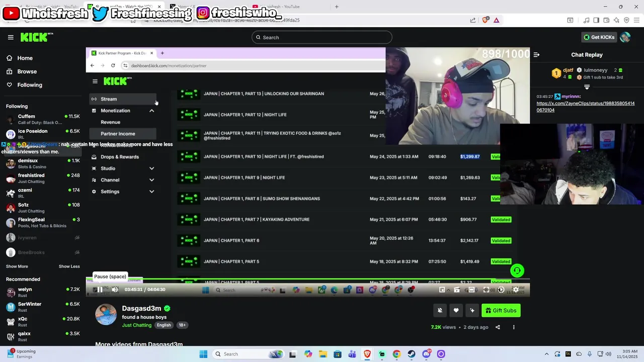
Task: Click the 18+ tag
Action: (x=182, y=325)
